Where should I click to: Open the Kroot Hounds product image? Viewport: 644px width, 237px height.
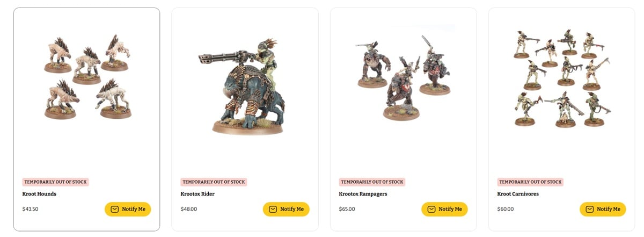pyautogui.click(x=87, y=77)
